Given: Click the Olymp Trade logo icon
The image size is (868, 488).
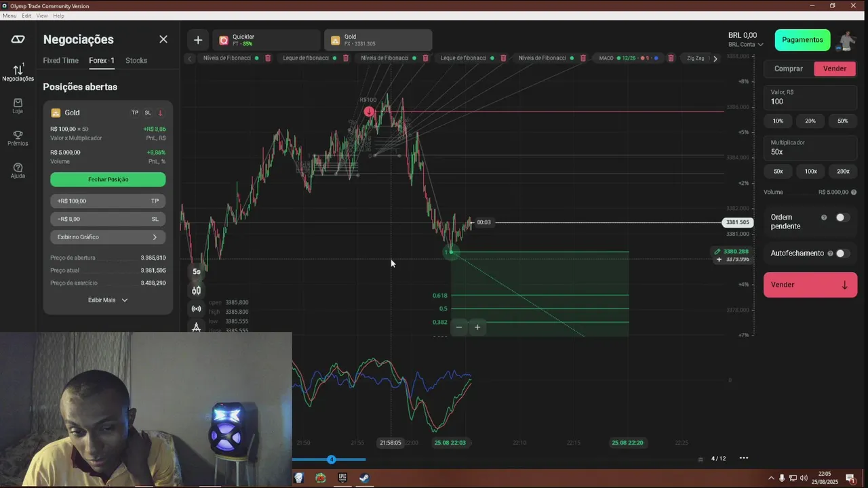Looking at the screenshot, I should 18,39.
